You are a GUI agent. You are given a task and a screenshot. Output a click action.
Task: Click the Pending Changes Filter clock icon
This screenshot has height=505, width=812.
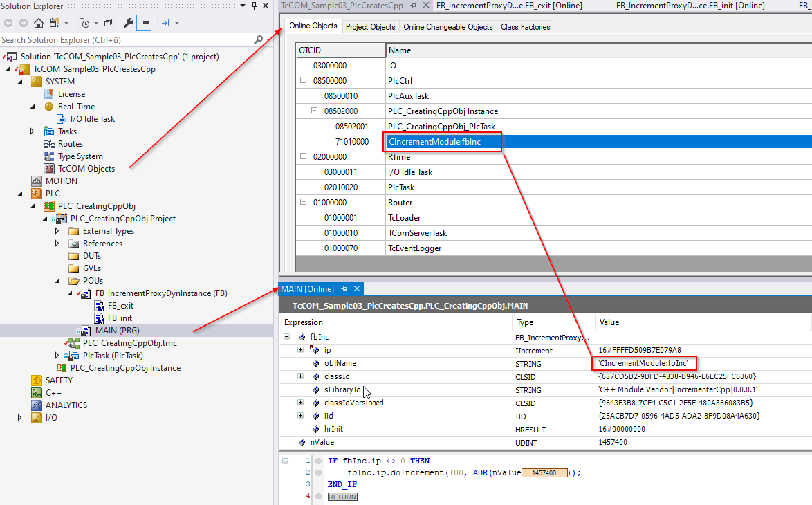coord(86,23)
